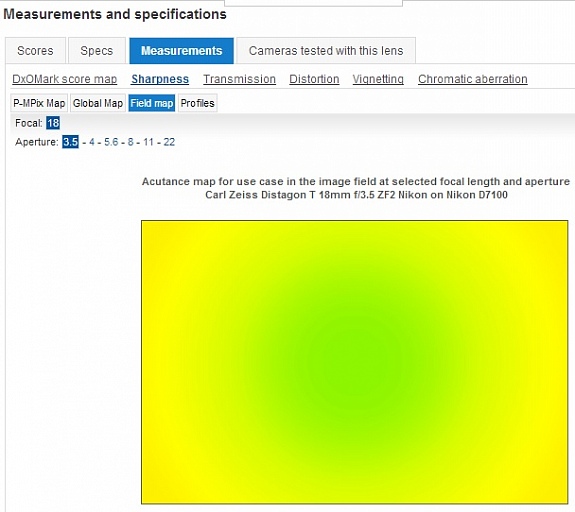Set aperture to 11
The height and width of the screenshot is (512, 575).
pos(149,142)
